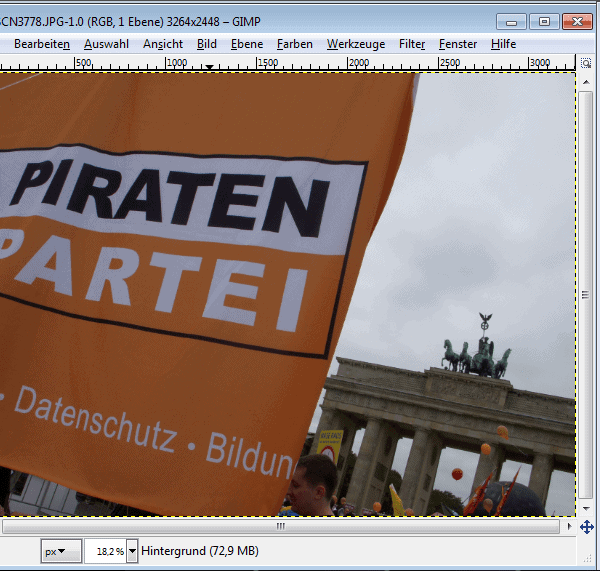Click the Hintergrund (72,9 MB) status text

[200, 551]
